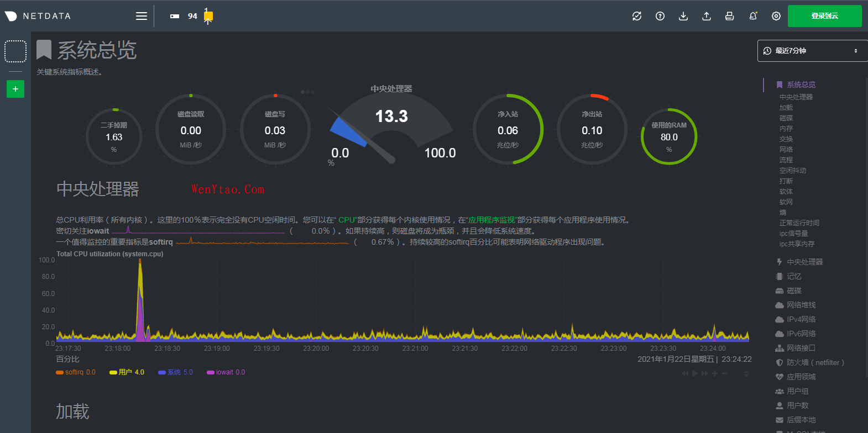Click the 二手掉期 1.63 gauge
The height and width of the screenshot is (433, 868).
click(x=114, y=136)
